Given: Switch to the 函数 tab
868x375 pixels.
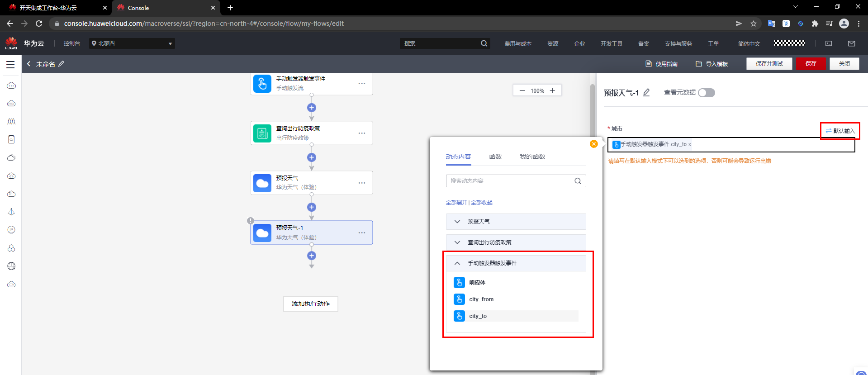Looking at the screenshot, I should click(495, 157).
